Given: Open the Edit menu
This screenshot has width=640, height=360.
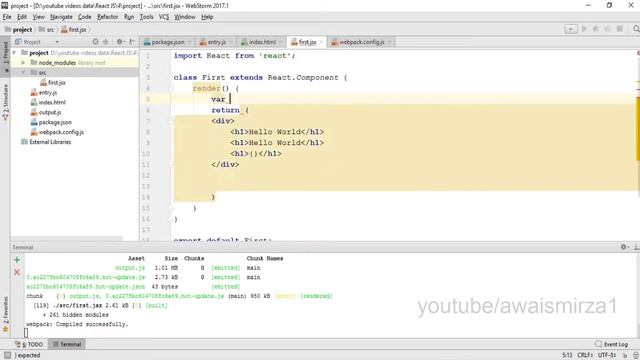Looking at the screenshot, I should click(22, 17).
